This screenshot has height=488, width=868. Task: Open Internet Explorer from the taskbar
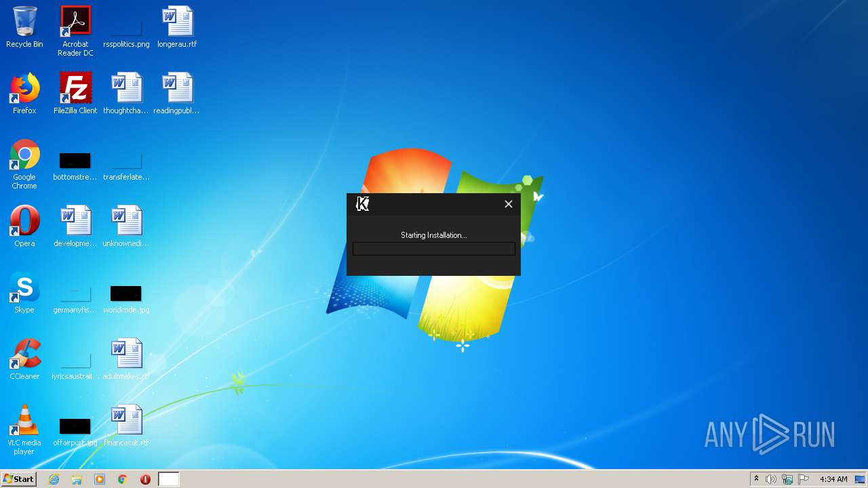(x=54, y=479)
